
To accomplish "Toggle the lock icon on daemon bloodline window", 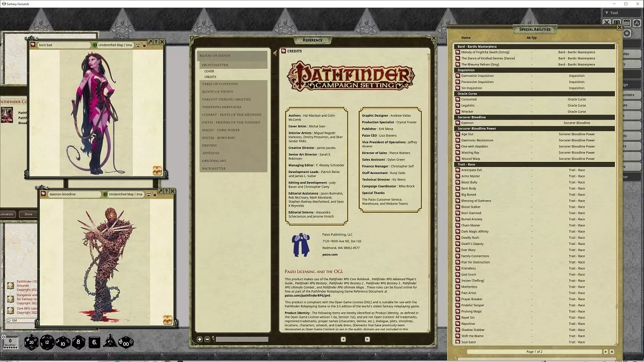I will pyautogui.click(x=155, y=194).
